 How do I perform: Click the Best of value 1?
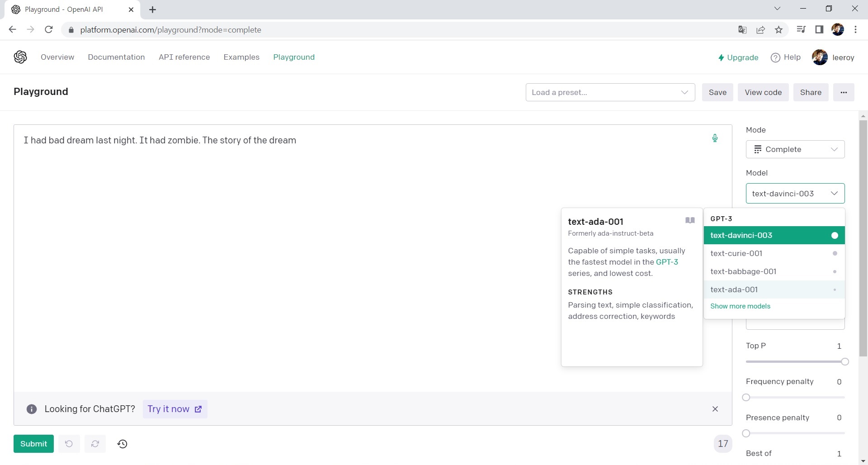[x=839, y=454]
